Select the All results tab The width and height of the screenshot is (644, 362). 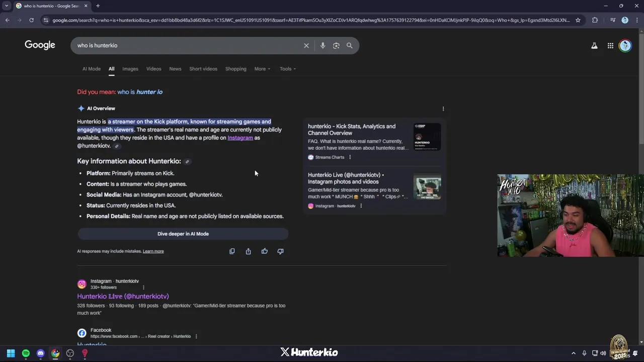(111, 69)
